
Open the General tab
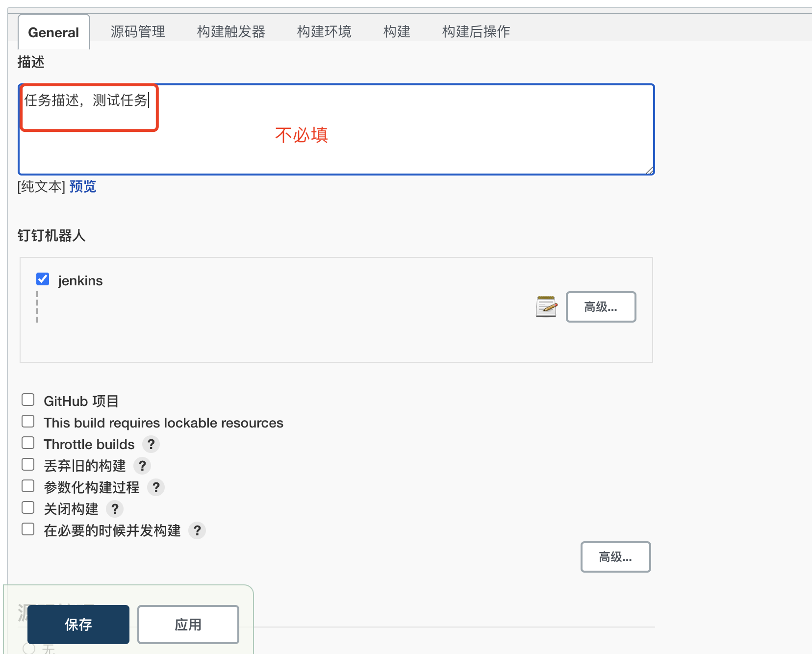pos(53,32)
